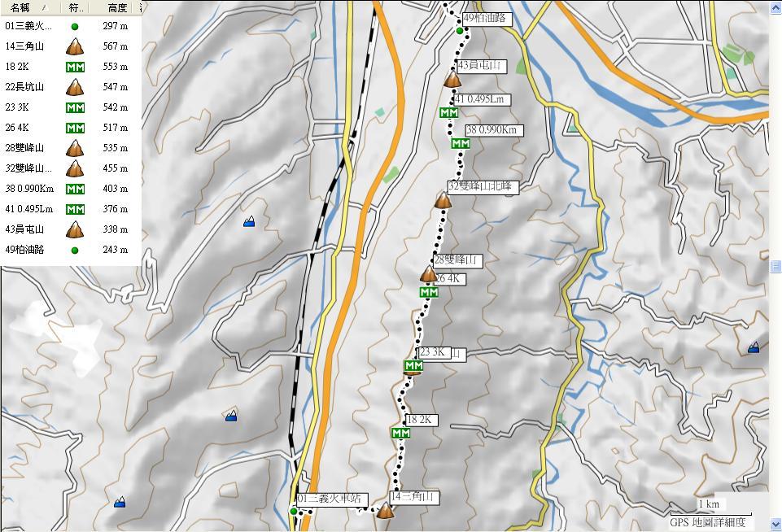Click the 高度 column header

[116, 7]
